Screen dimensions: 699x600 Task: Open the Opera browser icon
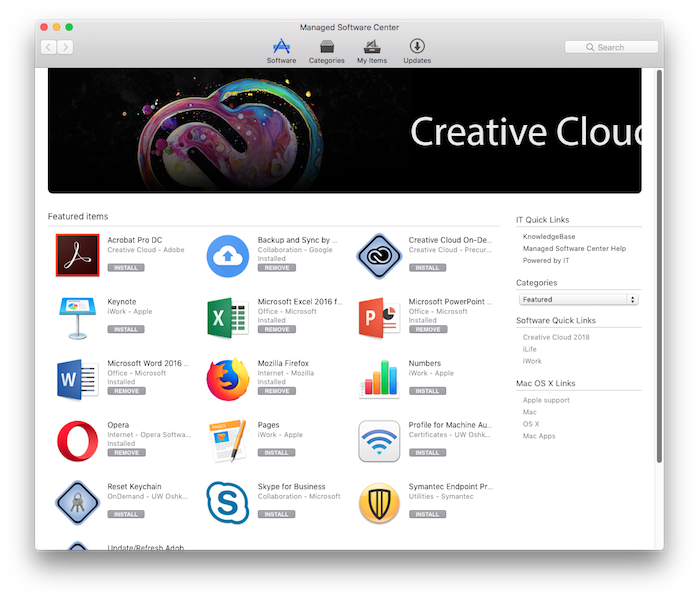pyautogui.click(x=78, y=441)
